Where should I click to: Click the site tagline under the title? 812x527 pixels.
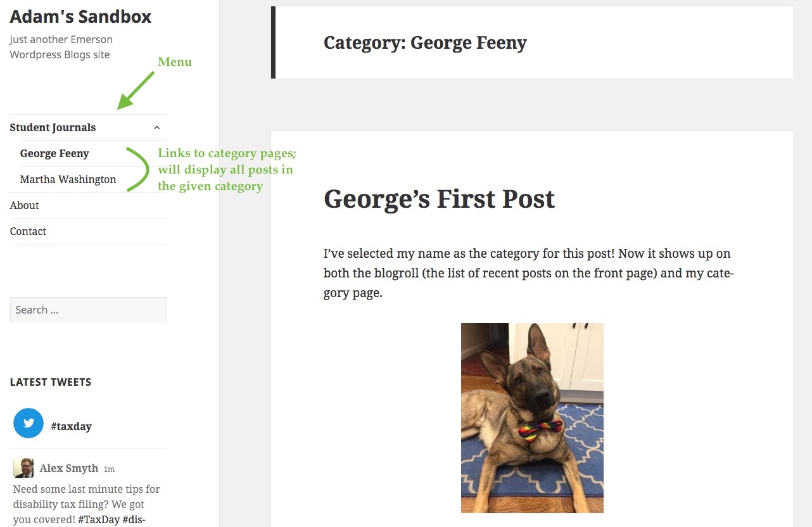[x=61, y=47]
